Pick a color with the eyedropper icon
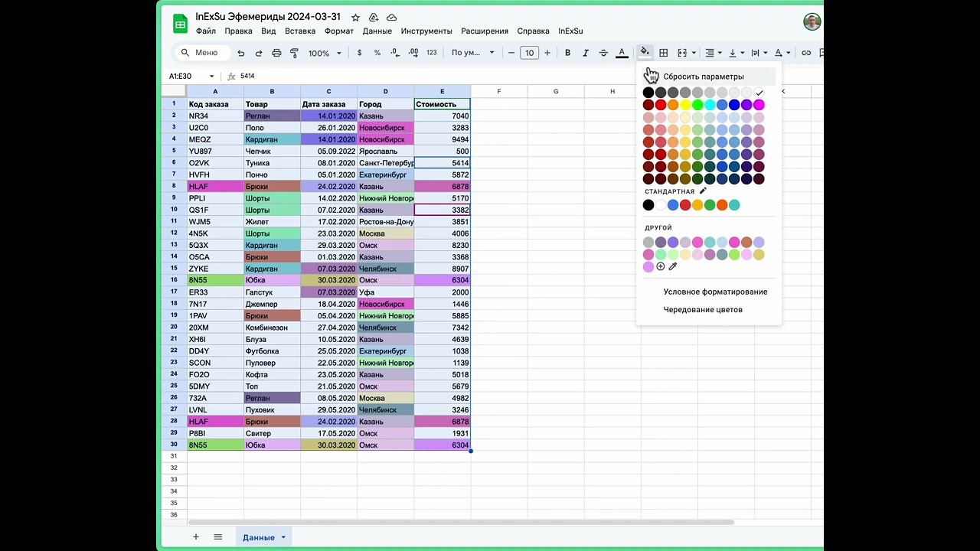 [x=673, y=266]
